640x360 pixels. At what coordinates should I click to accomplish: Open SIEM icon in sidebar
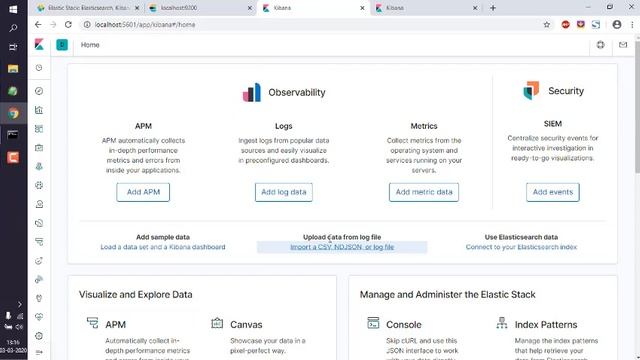(x=39, y=280)
